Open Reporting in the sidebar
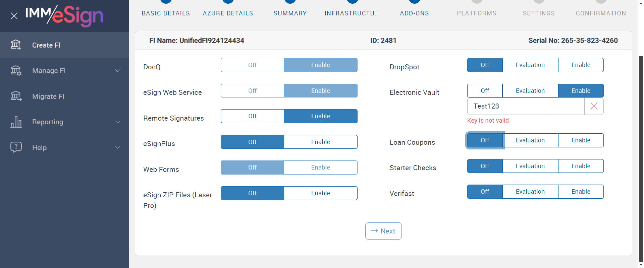The width and height of the screenshot is (644, 268). click(64, 122)
